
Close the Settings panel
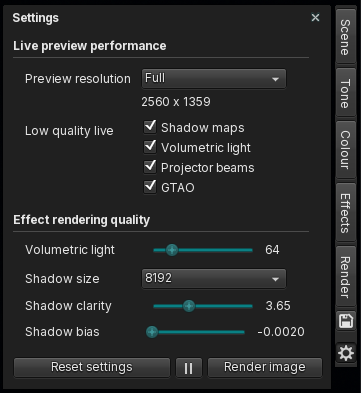point(315,17)
